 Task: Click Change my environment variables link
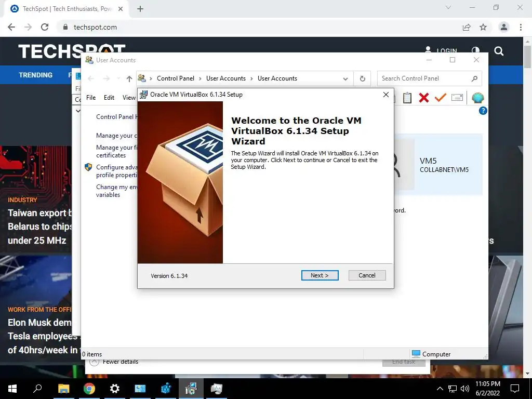click(x=116, y=191)
